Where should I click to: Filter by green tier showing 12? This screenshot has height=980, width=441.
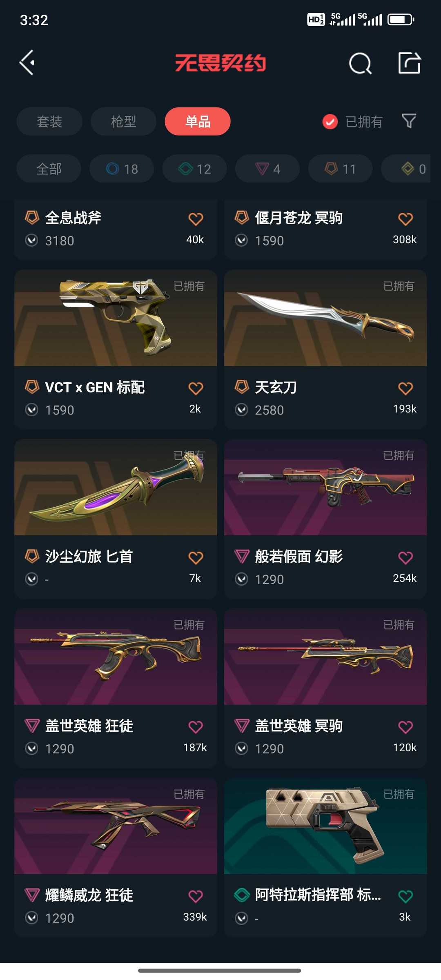point(194,169)
